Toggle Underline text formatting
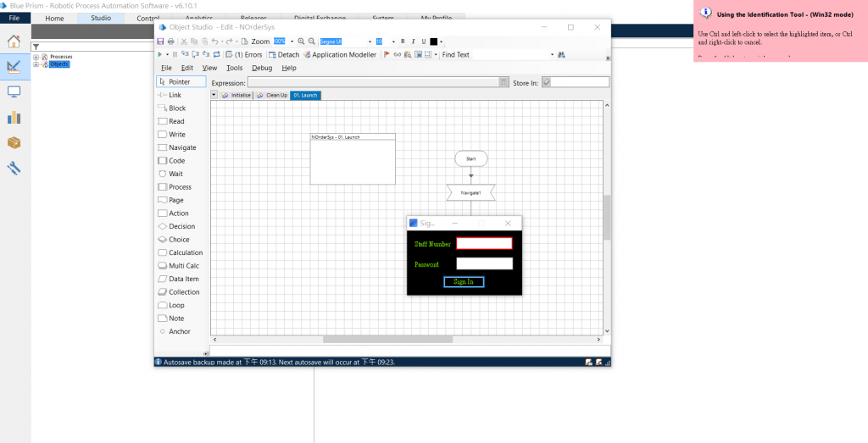Image resolution: width=868 pixels, height=443 pixels. (424, 42)
